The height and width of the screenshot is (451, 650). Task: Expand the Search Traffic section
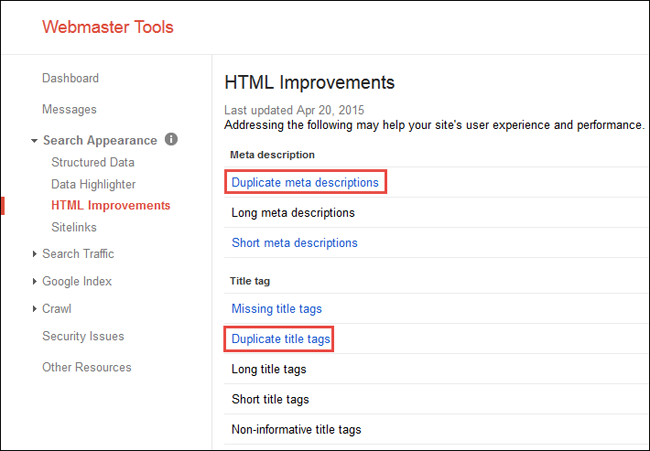(34, 254)
